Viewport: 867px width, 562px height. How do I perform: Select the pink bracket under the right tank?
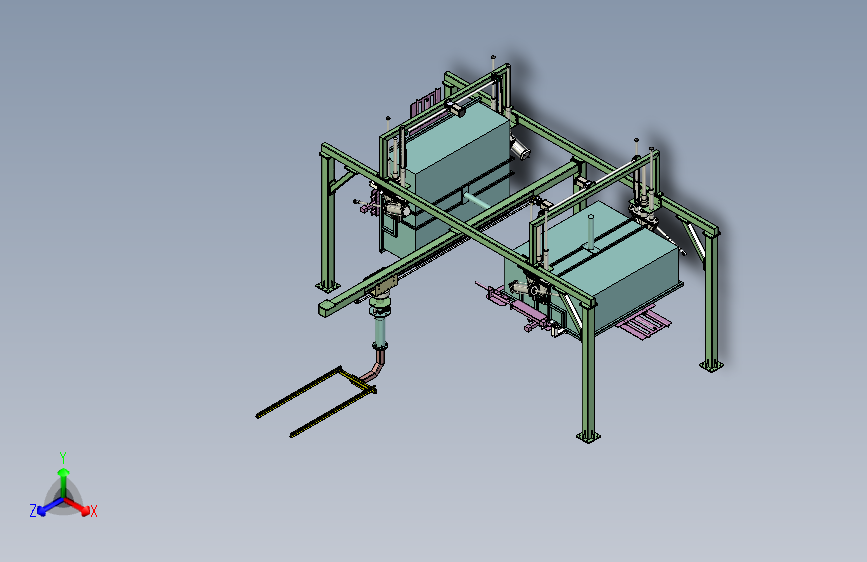644,324
